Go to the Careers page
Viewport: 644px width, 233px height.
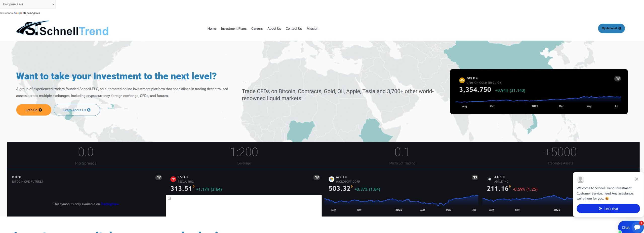click(x=257, y=29)
